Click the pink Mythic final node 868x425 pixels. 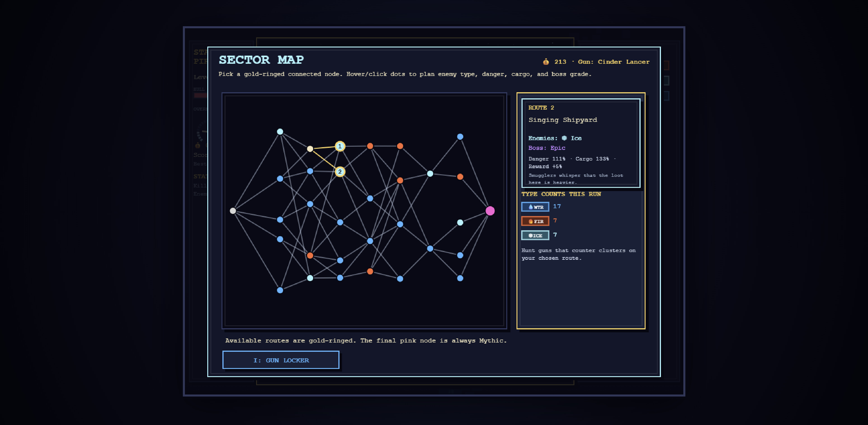coord(490,211)
